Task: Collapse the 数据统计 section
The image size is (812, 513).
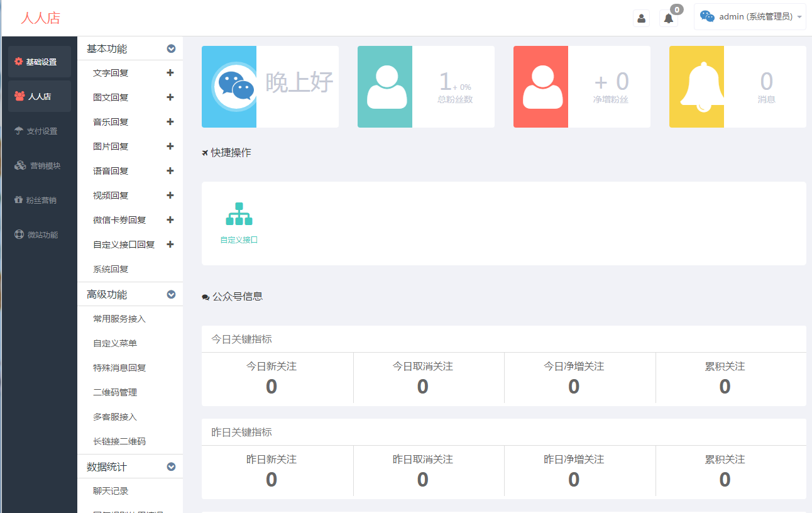Action: click(171, 467)
